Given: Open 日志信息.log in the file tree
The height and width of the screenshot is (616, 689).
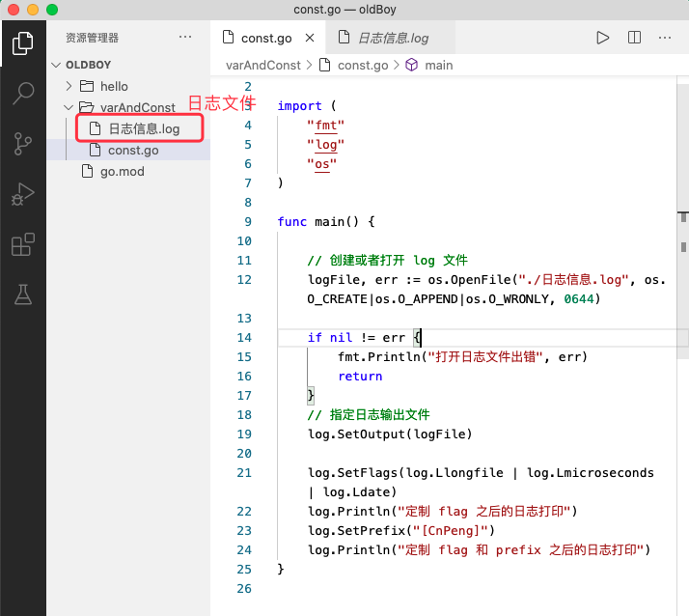Looking at the screenshot, I should pos(143,128).
